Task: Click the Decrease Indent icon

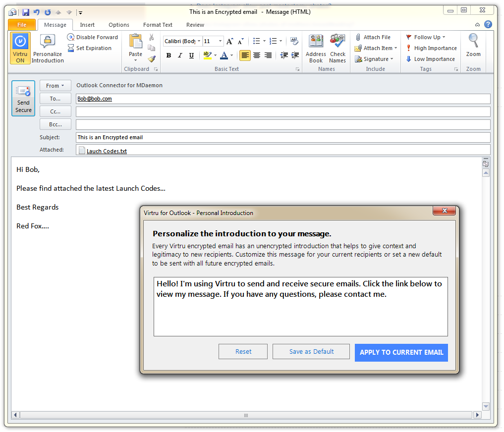Action: 284,55
